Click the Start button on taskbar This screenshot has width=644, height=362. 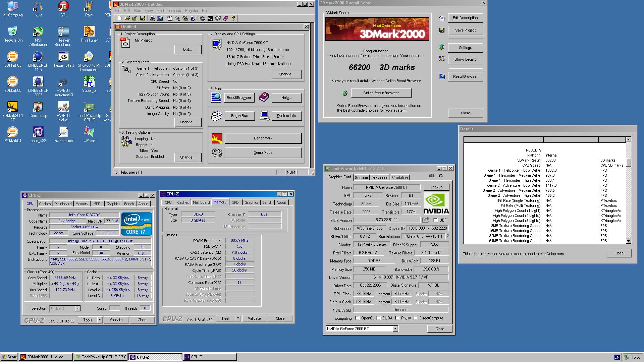9,357
